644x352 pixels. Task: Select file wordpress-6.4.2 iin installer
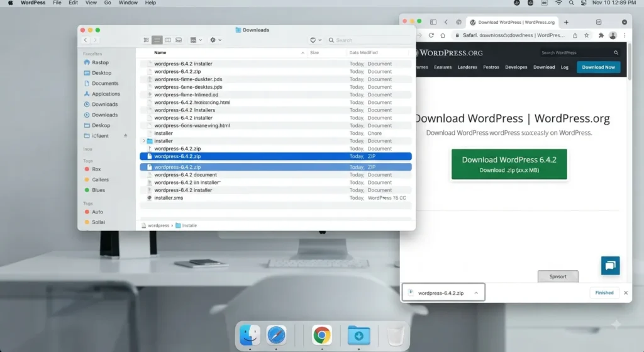275,182
